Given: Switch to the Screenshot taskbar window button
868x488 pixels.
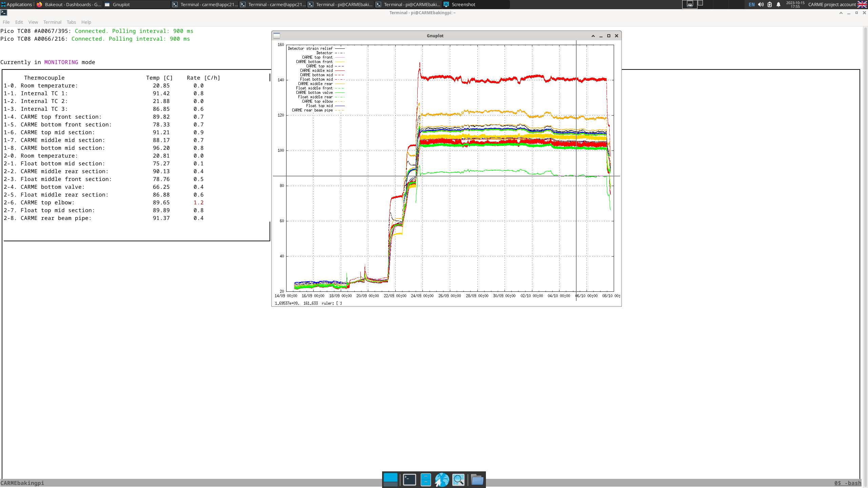Looking at the screenshot, I should pyautogui.click(x=463, y=4).
